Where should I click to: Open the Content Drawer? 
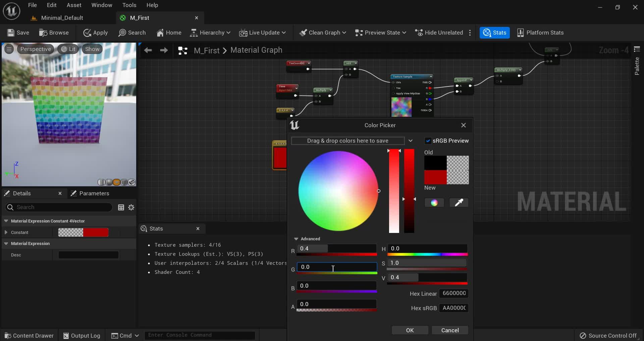pos(29,335)
